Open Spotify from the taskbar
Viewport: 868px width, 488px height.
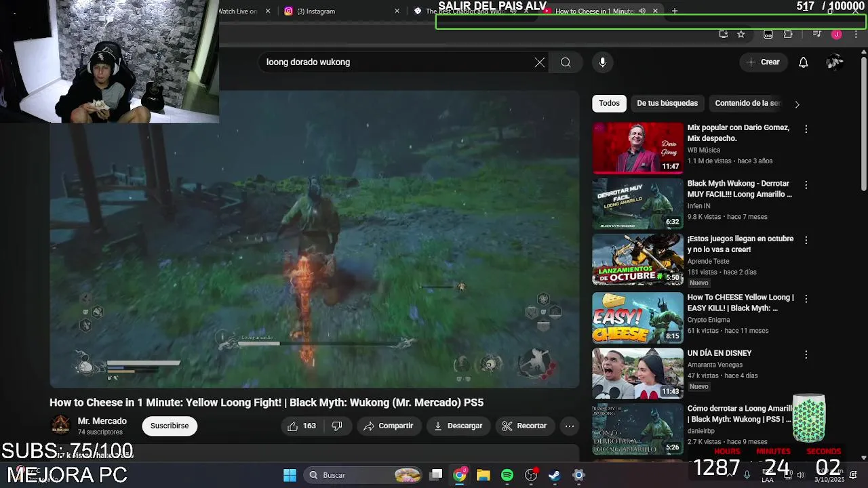point(507,475)
